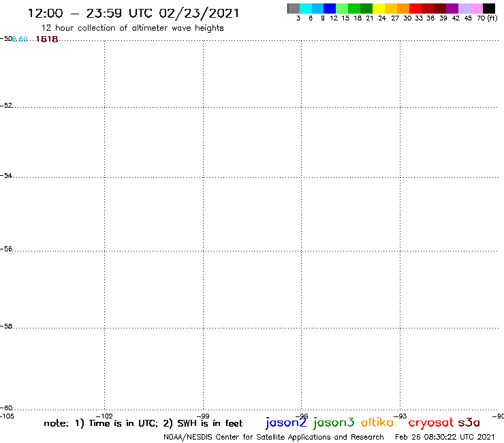
Task: Click the gray swatch in the color scale
Action: (294, 8)
